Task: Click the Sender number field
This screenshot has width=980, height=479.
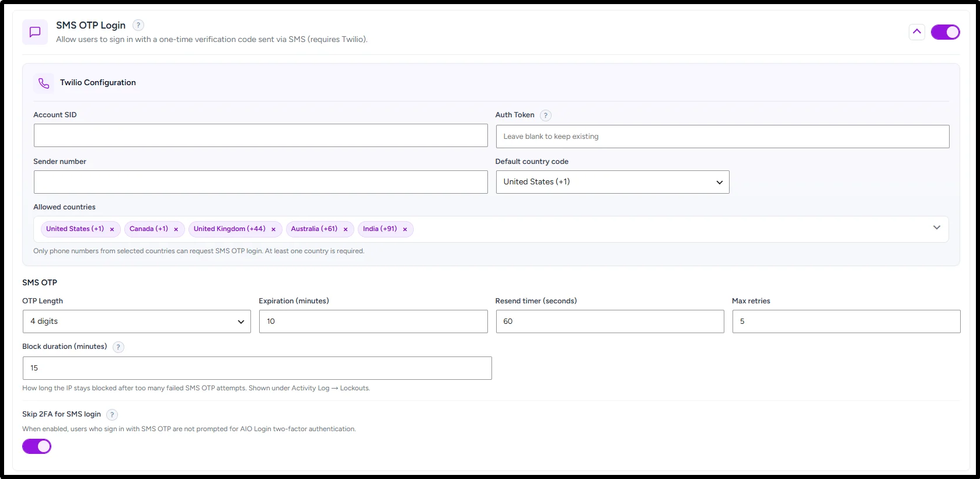Action: point(260,182)
